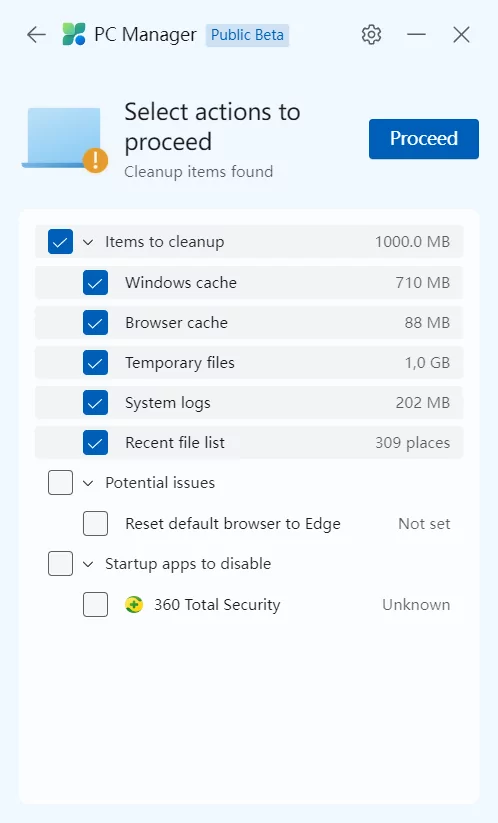Click the laptop warning icon

coord(65,139)
